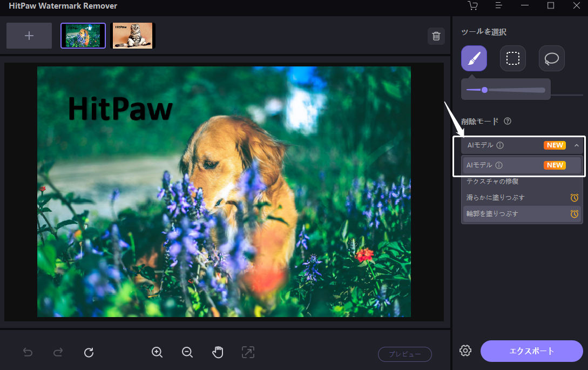Viewport: 588px width, 370px height.
Task: Click info icon in dropdown header
Action: point(500,145)
